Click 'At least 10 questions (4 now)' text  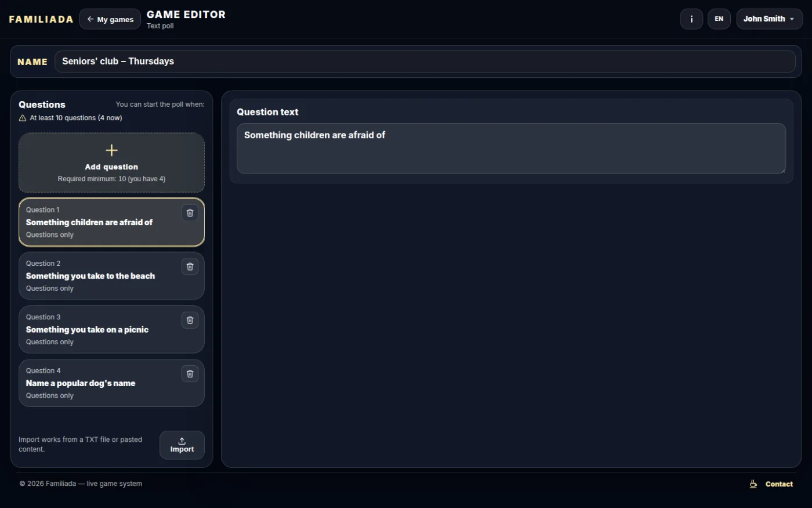pos(76,118)
